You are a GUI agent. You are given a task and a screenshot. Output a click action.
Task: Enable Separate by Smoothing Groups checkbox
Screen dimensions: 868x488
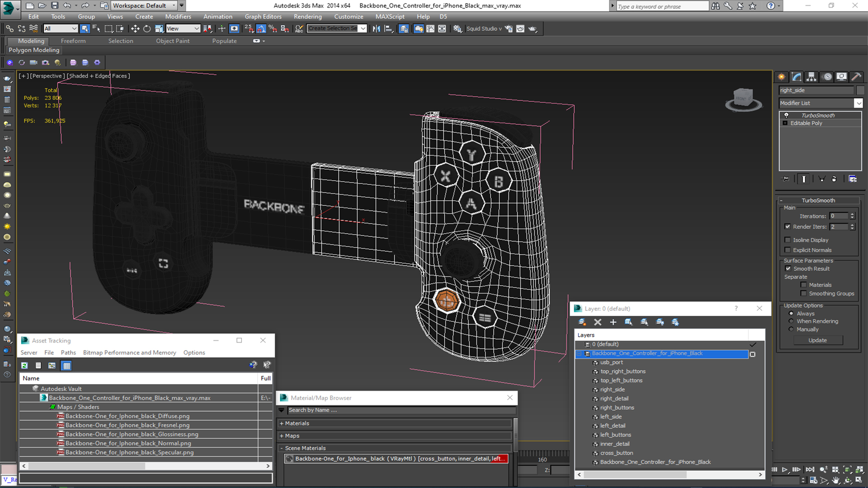[803, 293]
